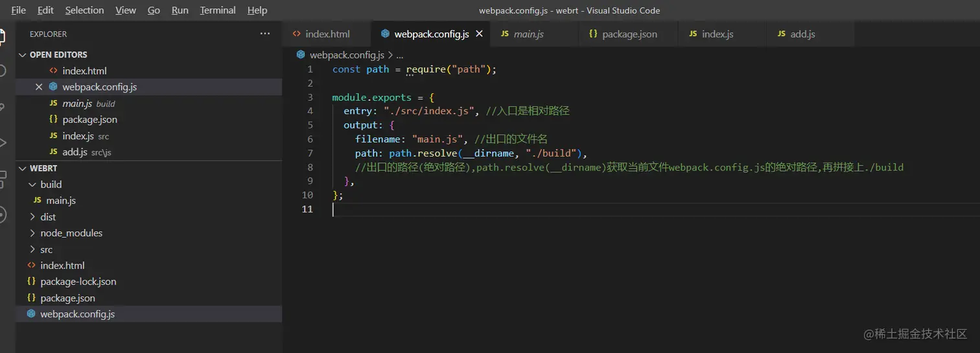Click JS icon beside build main.js

[x=38, y=201]
